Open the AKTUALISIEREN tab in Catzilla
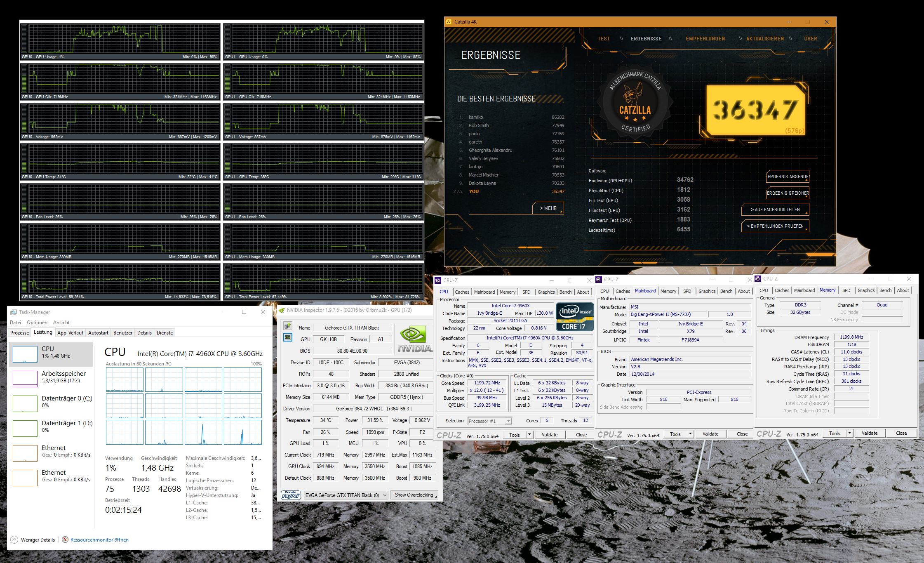 (x=765, y=39)
